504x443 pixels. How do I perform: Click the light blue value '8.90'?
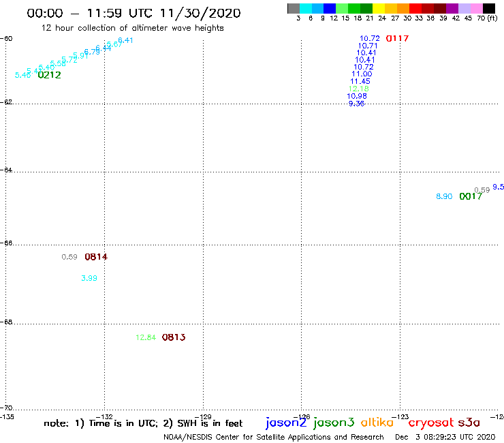coord(444,196)
